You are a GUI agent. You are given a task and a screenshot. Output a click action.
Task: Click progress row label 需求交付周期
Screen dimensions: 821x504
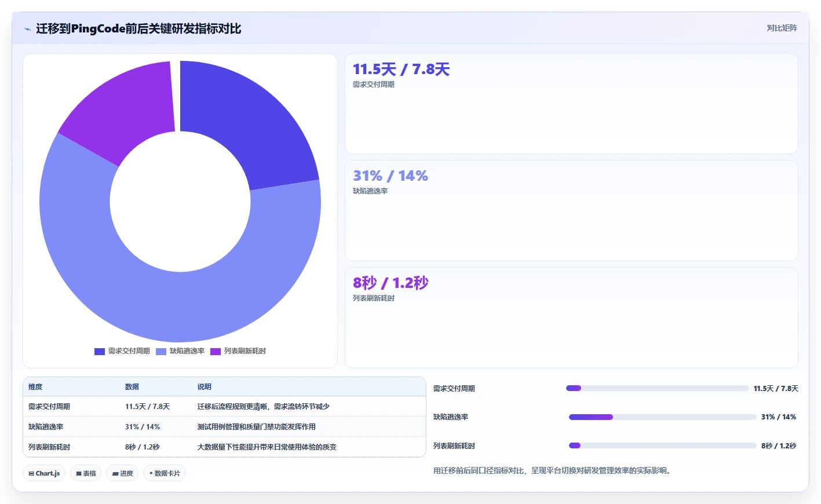point(454,389)
